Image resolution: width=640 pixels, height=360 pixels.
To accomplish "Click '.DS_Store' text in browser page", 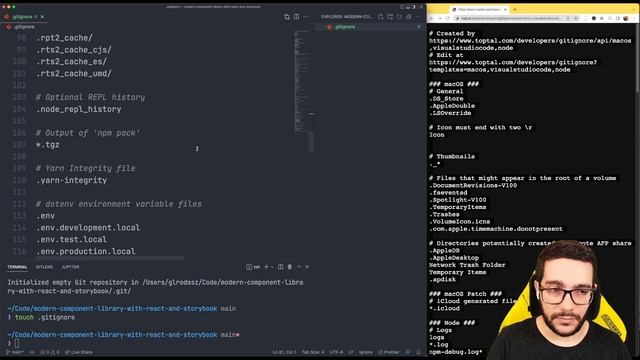I will click(446, 99).
